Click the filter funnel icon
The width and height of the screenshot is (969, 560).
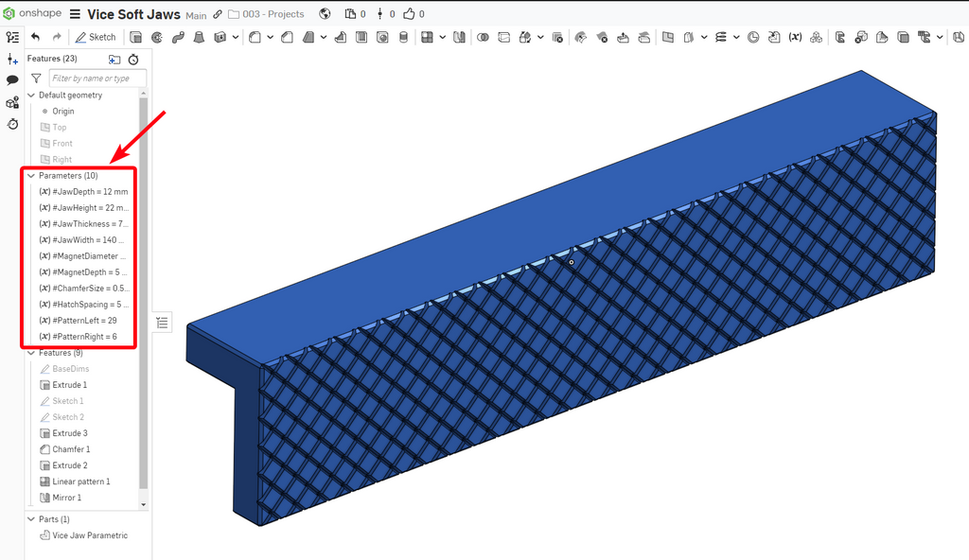click(x=36, y=79)
